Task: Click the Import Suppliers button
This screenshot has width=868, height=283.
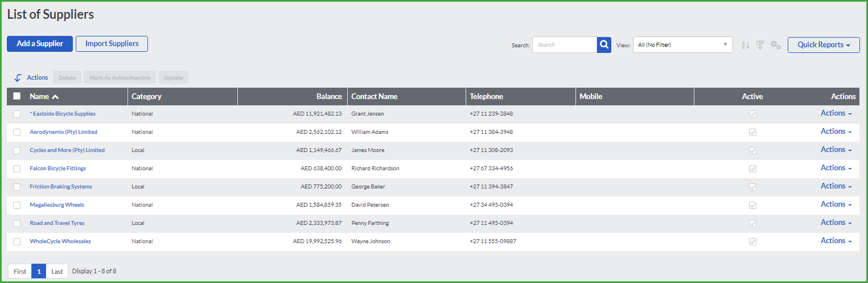Action: point(112,44)
